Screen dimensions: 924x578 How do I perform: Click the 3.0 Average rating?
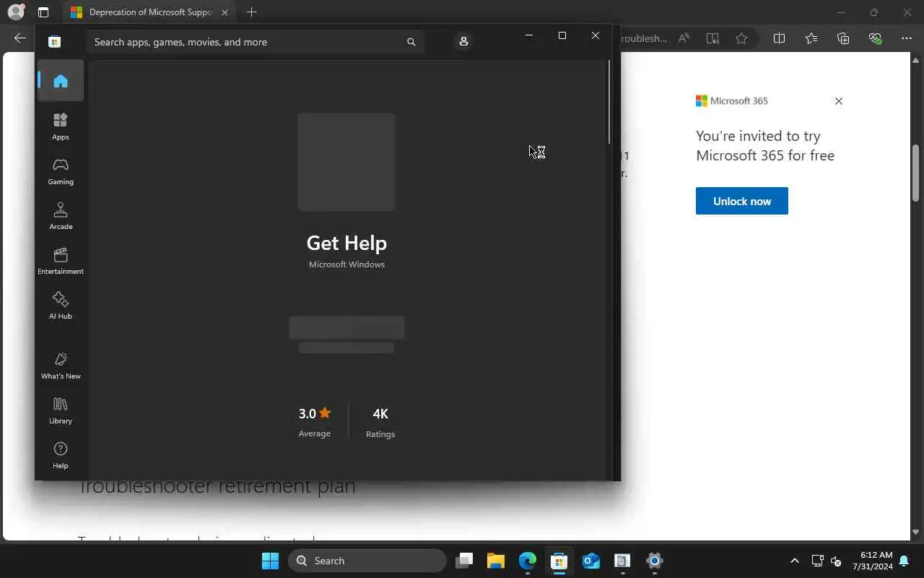(x=315, y=422)
